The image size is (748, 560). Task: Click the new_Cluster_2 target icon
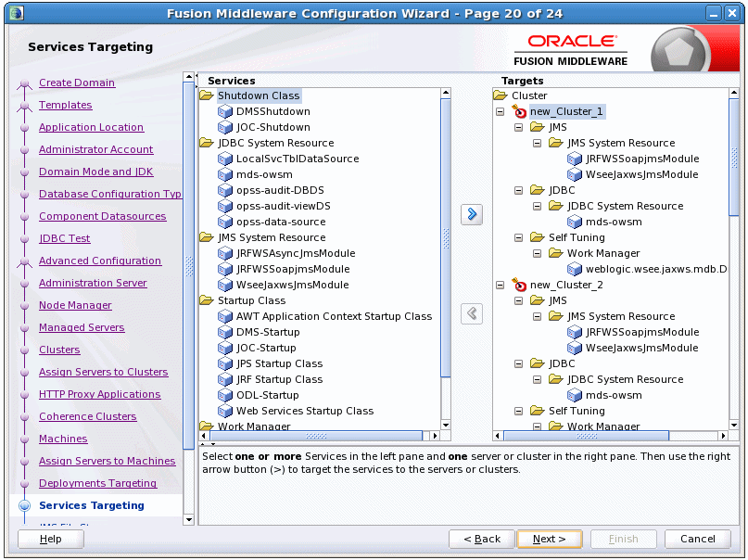pyautogui.click(x=519, y=285)
